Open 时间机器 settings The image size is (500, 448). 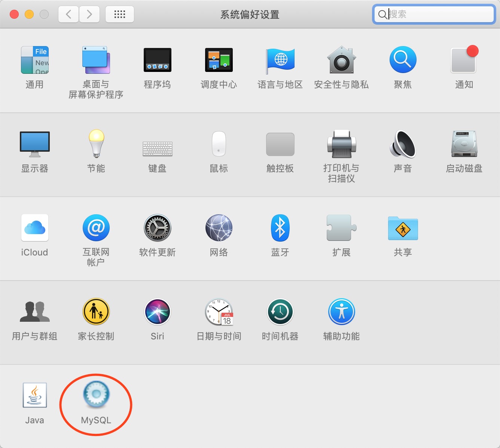click(280, 312)
